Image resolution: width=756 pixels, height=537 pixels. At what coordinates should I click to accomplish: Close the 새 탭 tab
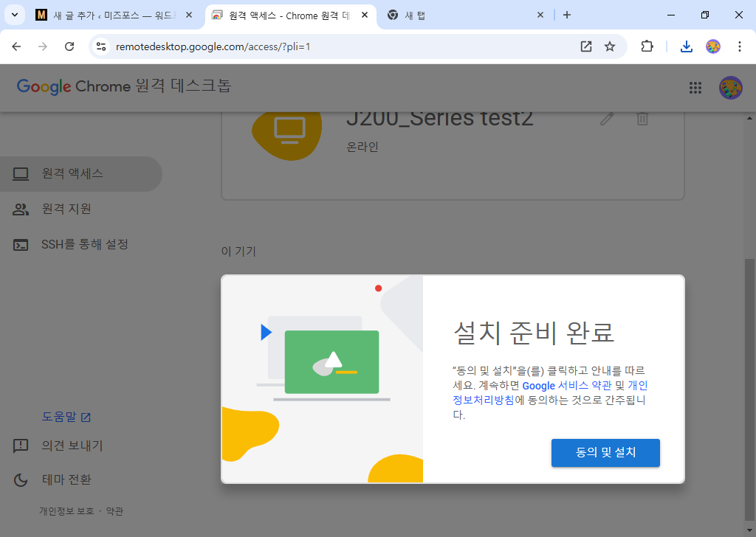pyautogui.click(x=540, y=15)
